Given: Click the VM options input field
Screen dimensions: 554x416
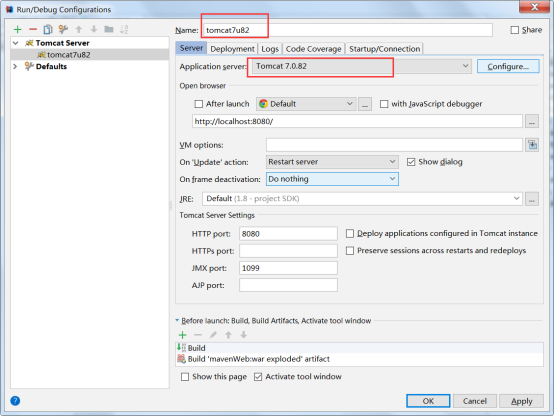Looking at the screenshot, I should click(x=394, y=145).
